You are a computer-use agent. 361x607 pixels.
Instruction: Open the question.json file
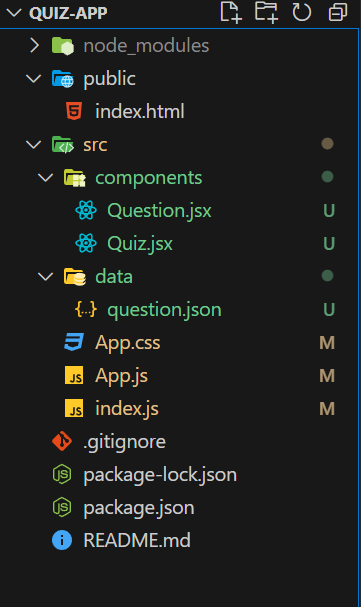click(x=164, y=310)
